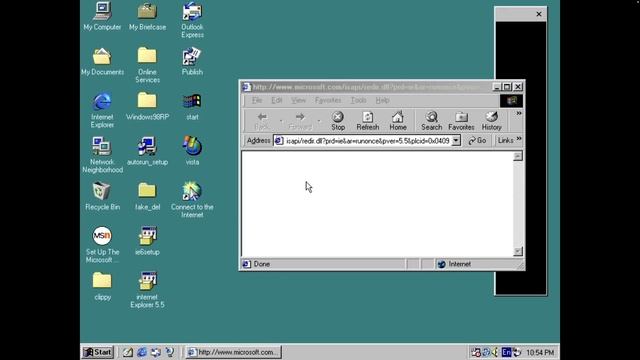Viewport: 640px width, 360px height.
Task: Click the volume icon in system tray
Action: (x=496, y=352)
